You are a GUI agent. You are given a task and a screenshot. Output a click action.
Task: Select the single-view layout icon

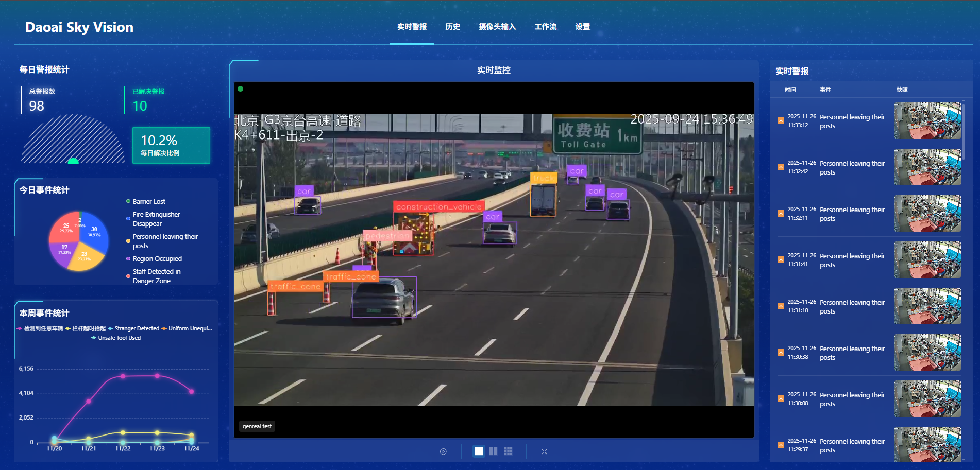479,451
